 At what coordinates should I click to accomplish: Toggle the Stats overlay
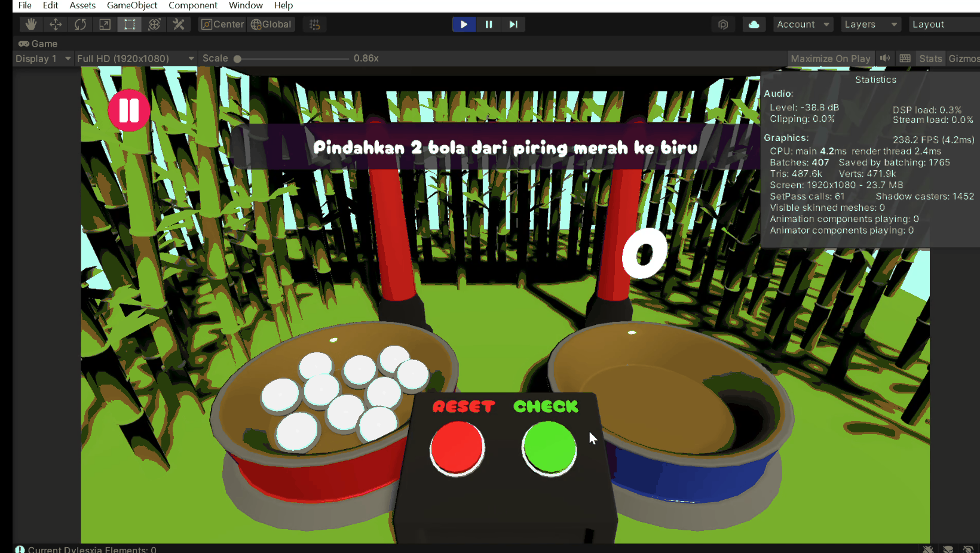tap(930, 59)
